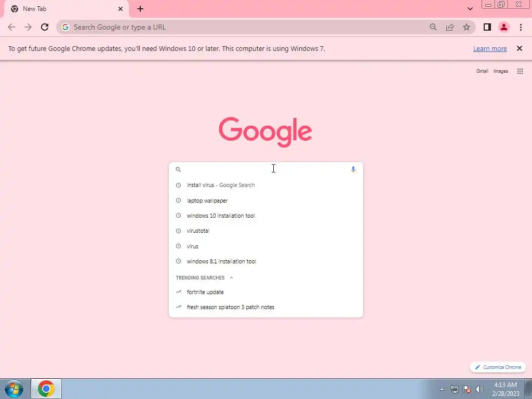Open Chrome's three-dot menu

pyautogui.click(x=521, y=27)
